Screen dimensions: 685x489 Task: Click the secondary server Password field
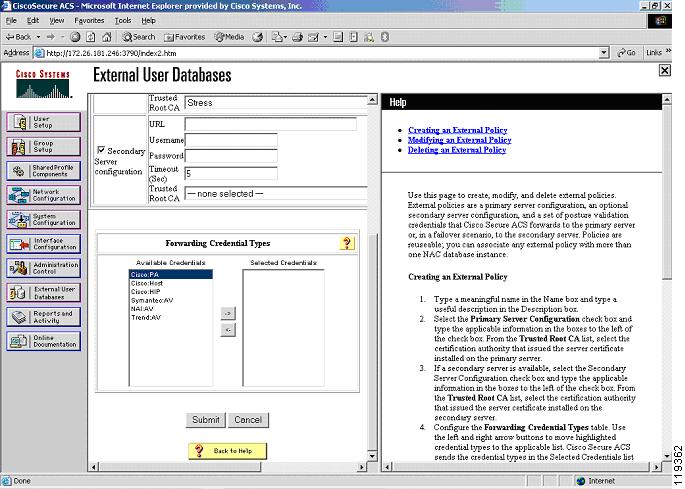coord(231,156)
